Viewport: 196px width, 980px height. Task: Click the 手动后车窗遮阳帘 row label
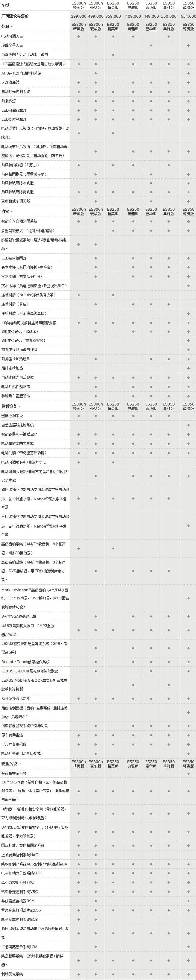click(16, 396)
